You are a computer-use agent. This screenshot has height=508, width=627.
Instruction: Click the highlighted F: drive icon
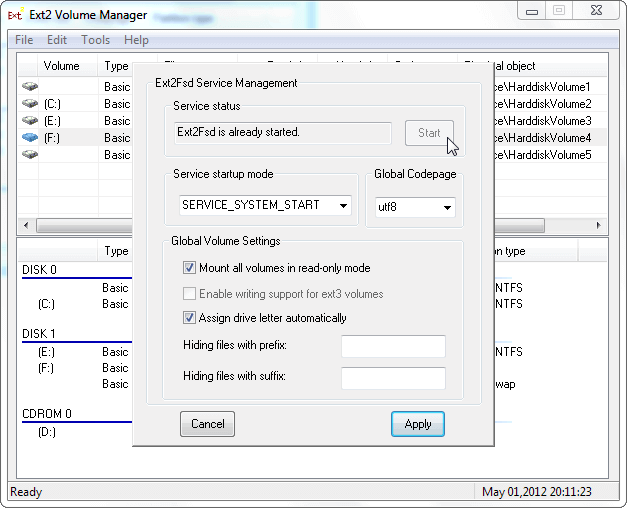[30, 138]
